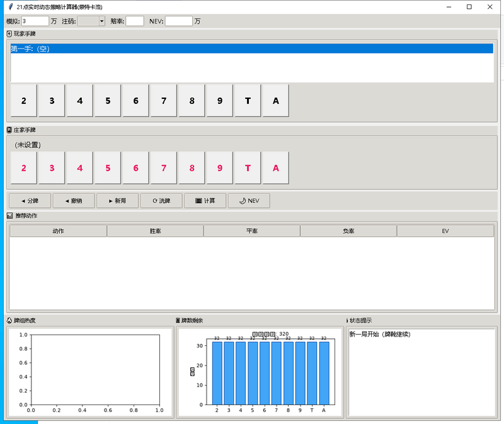Click the 玩家手牌 section icon
The image size is (504, 424).
(9, 34)
